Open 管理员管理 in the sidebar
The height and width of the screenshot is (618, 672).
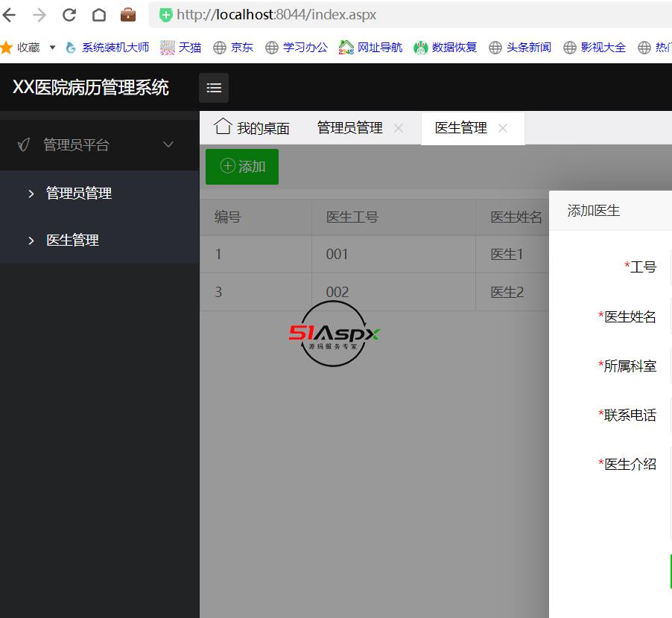click(x=78, y=194)
